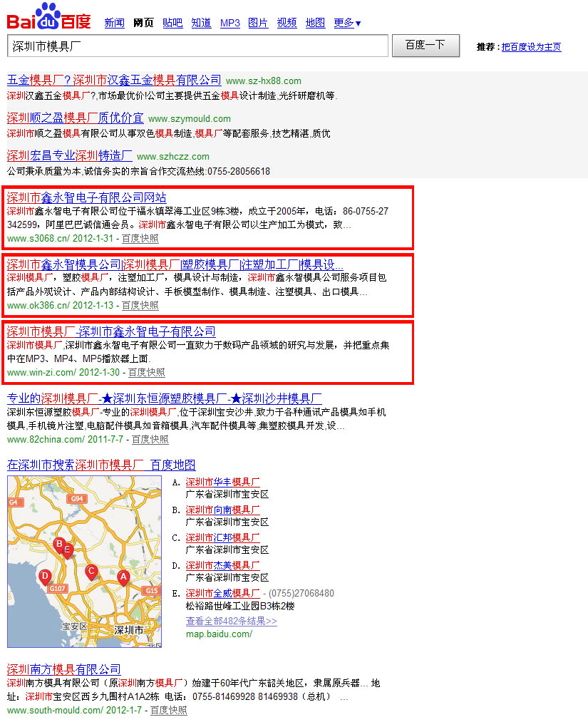The image size is (588, 722).
Task: Click 查看全部482条结果 link
Action: click(230, 621)
